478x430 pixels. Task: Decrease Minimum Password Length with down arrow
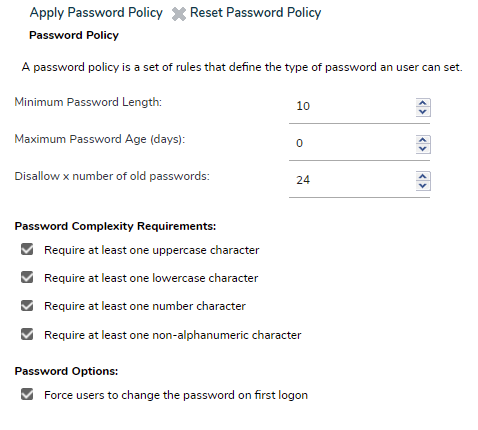[423, 112]
